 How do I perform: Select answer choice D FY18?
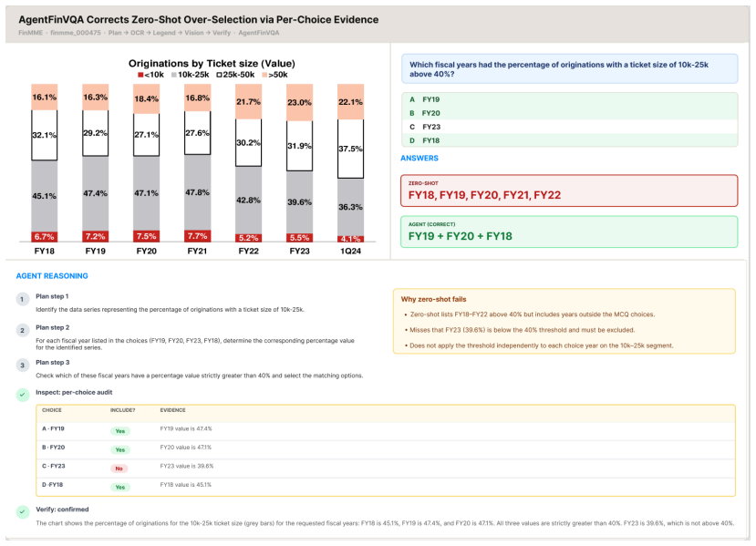click(569, 140)
